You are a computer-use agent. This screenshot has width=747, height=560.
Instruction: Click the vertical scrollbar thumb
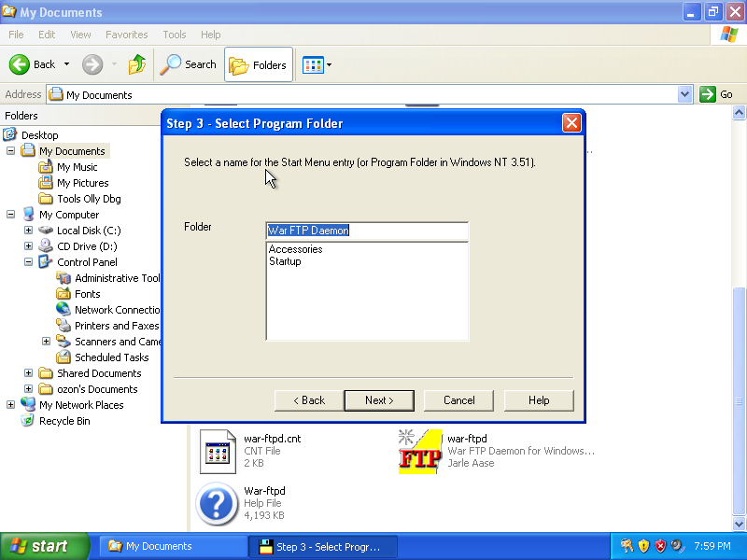coord(739,401)
